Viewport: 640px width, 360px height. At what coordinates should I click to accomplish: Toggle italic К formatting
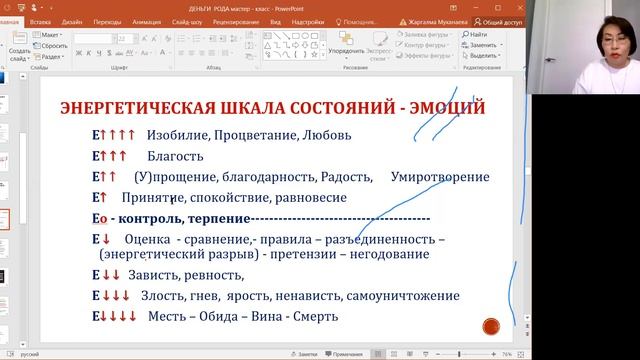click(89, 53)
